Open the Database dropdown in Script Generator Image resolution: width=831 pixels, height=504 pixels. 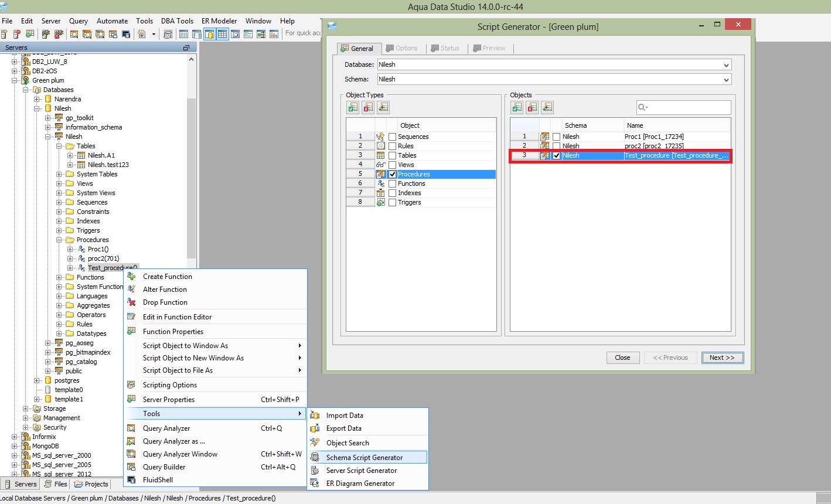tap(726, 64)
